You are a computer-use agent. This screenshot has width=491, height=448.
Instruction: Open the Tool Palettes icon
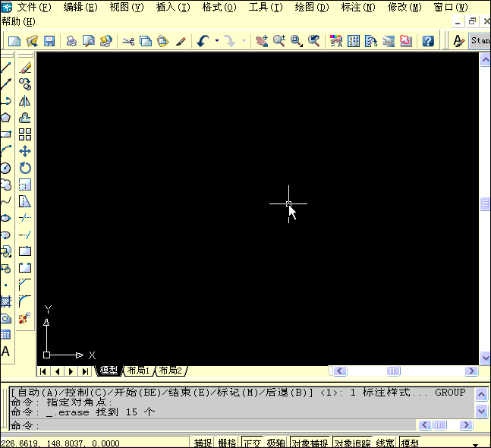(x=371, y=41)
